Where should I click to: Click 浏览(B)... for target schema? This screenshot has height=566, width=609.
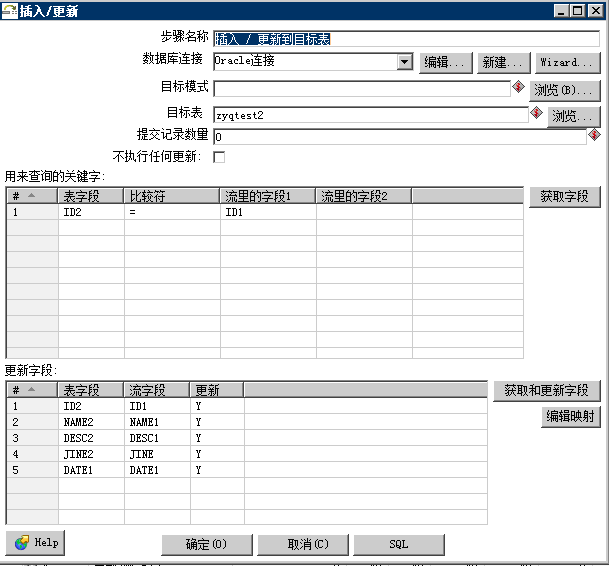coord(565,90)
